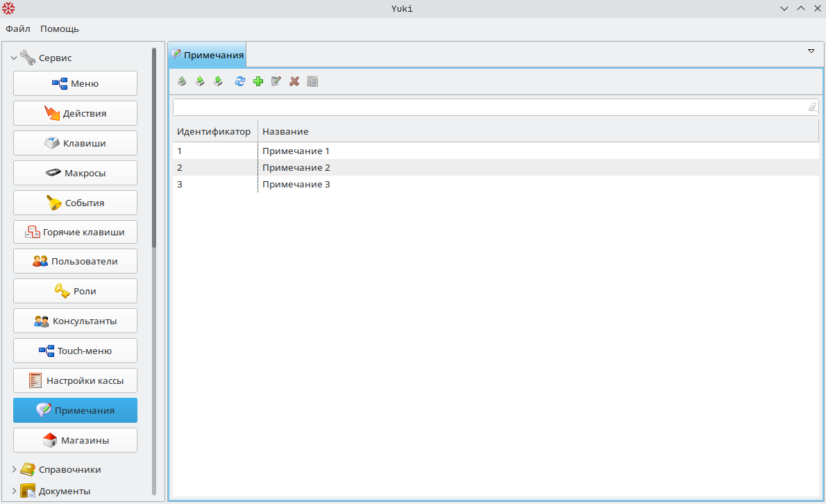Click into the filter search field
826x504 pixels.
pos(486,107)
